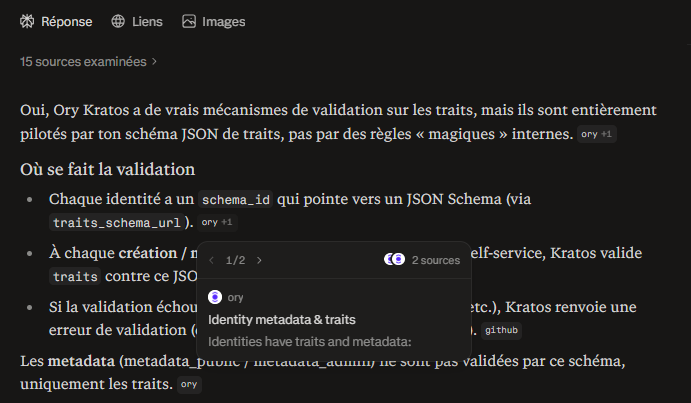Switch to the Réponse tab
Screen dimensions: 691x403
pyautogui.click(x=56, y=21)
